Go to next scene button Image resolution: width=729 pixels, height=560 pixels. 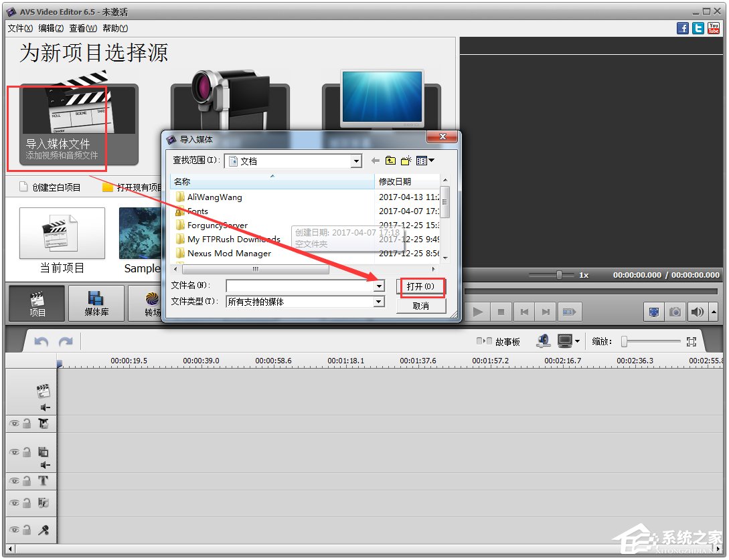(x=569, y=312)
